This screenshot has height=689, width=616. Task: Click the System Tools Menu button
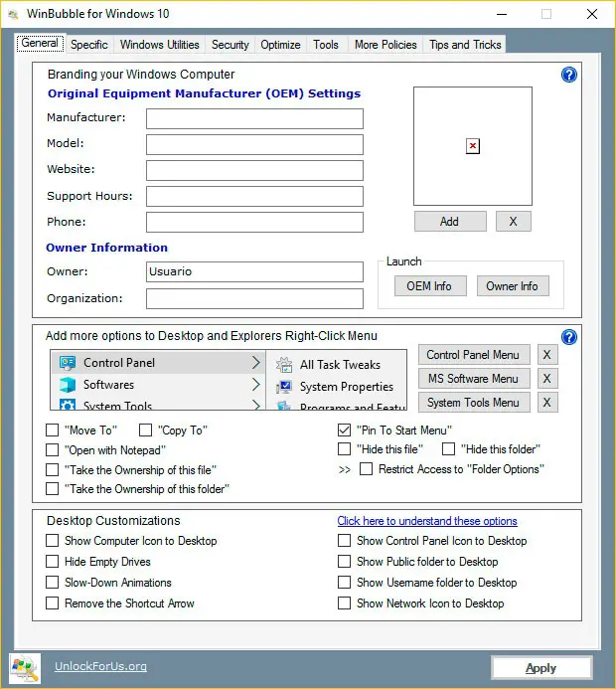tap(474, 402)
